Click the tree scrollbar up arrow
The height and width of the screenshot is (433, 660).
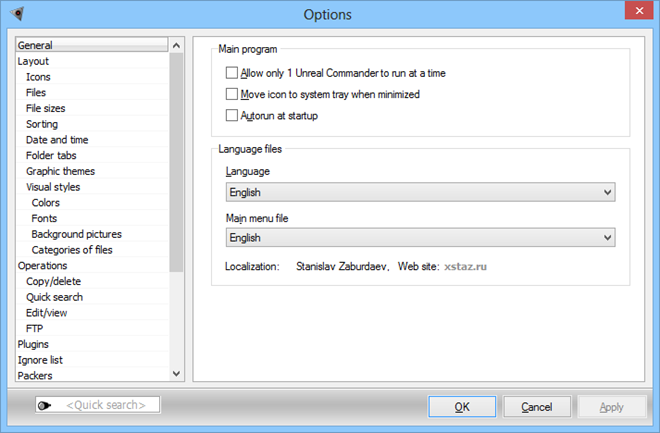[x=176, y=45]
